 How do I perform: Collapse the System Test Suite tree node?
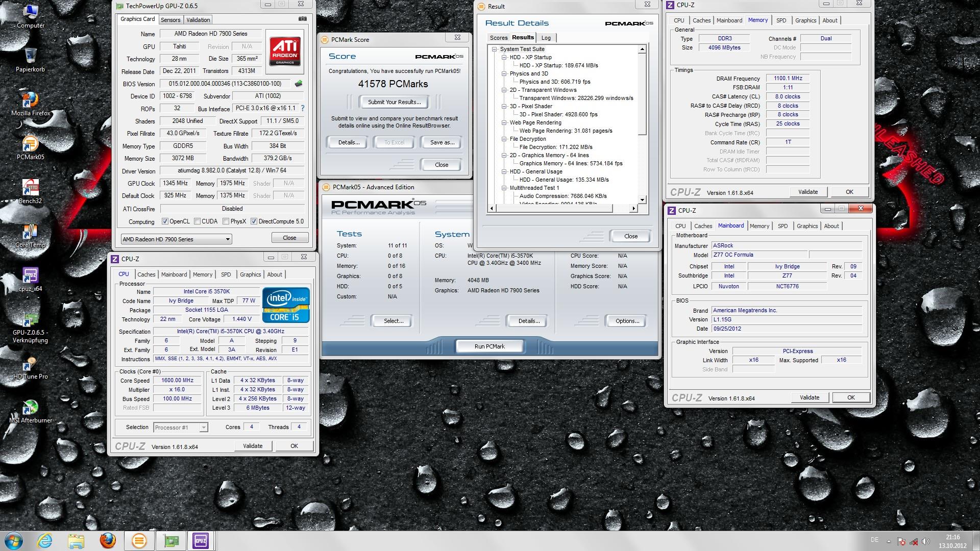495,49
